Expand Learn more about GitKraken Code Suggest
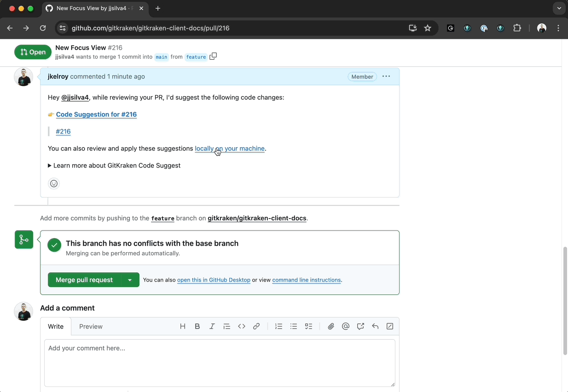The height and width of the screenshot is (392, 568). [114, 166]
